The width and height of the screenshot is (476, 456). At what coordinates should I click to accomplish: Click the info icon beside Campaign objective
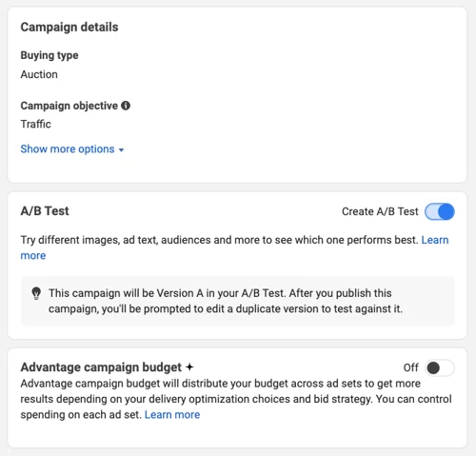pyautogui.click(x=126, y=106)
